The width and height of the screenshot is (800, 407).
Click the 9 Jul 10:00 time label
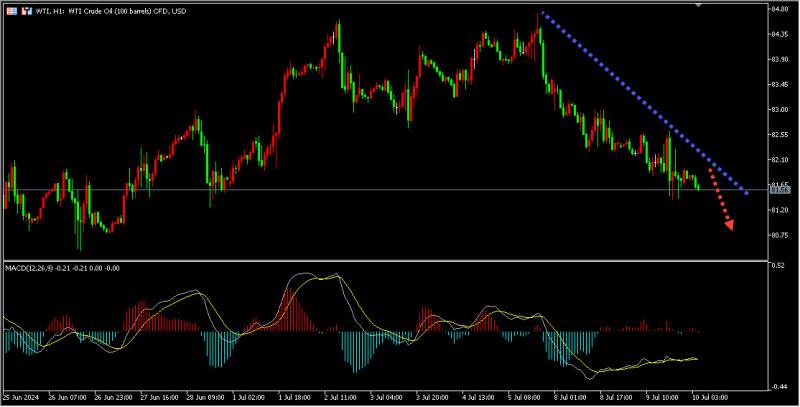(663, 397)
